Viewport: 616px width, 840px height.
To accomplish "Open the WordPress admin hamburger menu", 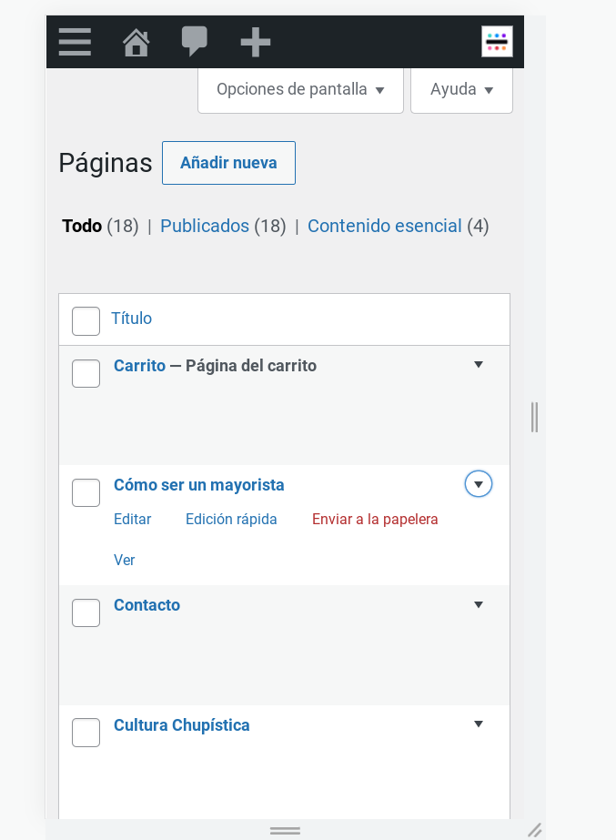I will pyautogui.click(x=75, y=42).
